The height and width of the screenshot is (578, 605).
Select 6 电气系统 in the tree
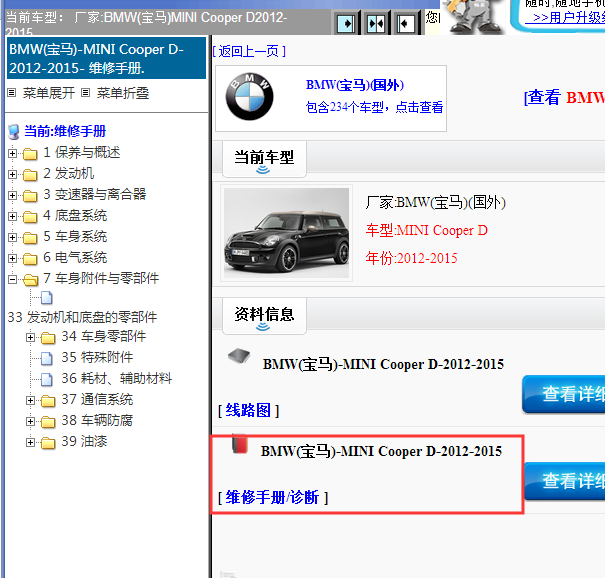coord(75,257)
